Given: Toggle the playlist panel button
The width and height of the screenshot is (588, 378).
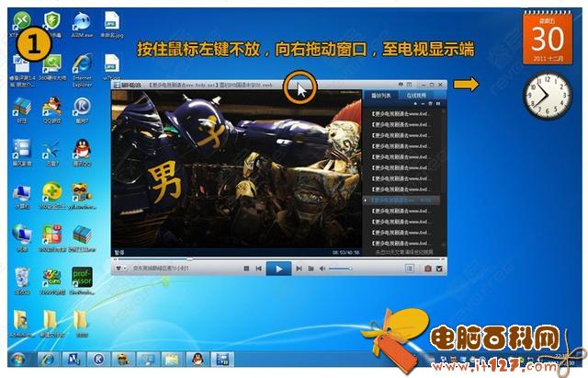Looking at the screenshot, I should pos(410,269).
